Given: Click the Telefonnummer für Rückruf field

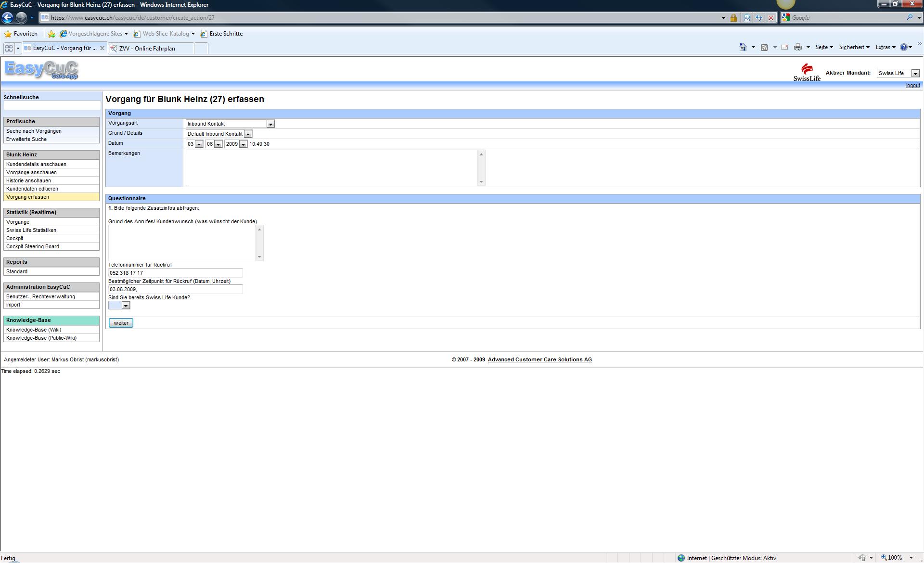Looking at the screenshot, I should coord(176,273).
